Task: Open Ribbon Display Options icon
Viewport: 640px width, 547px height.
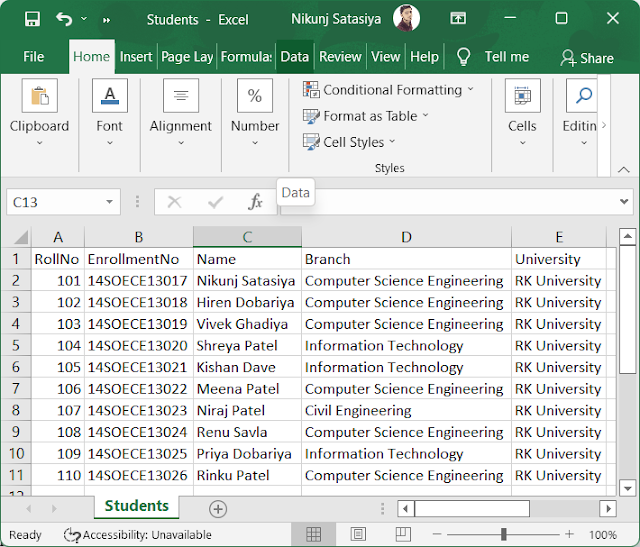Action: [458, 18]
